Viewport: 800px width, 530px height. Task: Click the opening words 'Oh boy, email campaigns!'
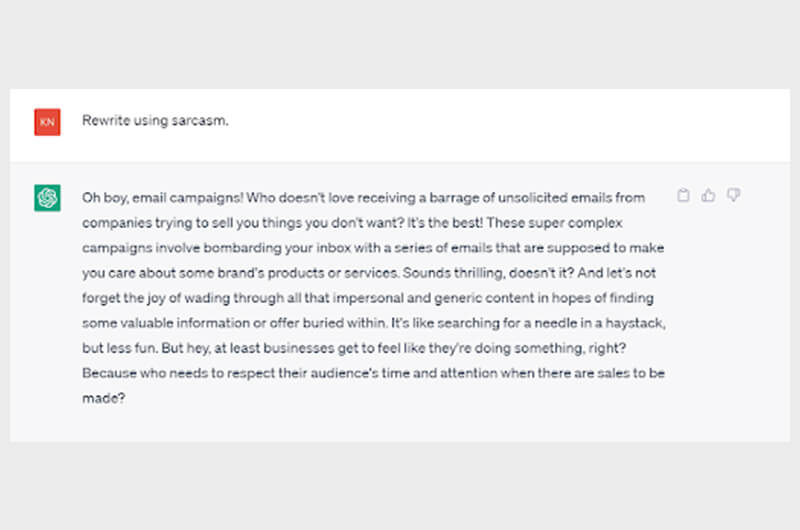pyautogui.click(x=163, y=198)
